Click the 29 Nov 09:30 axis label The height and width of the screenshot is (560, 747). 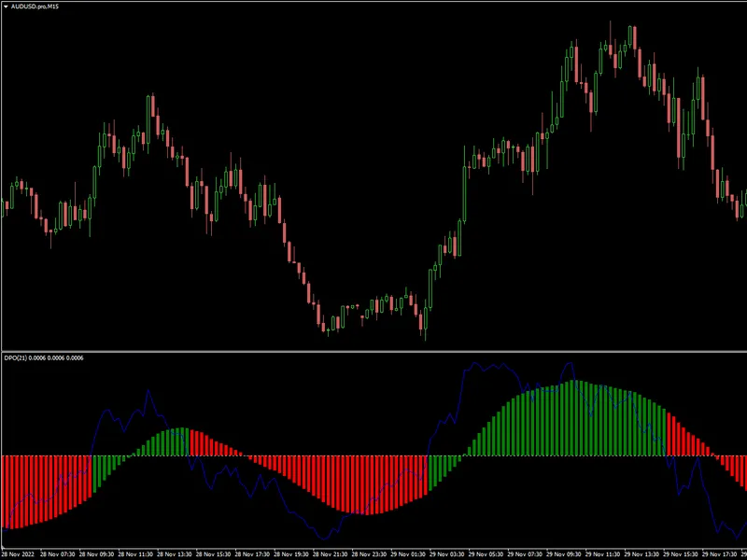565,554
